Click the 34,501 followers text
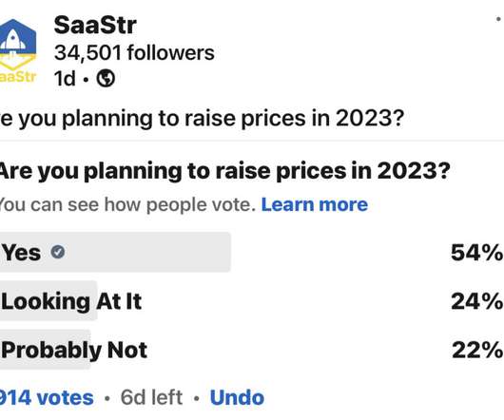 (134, 52)
